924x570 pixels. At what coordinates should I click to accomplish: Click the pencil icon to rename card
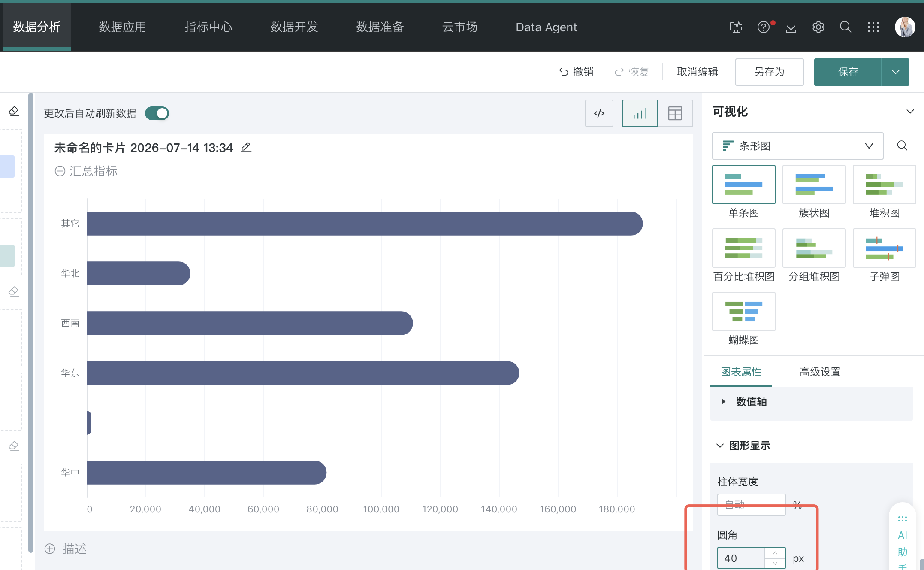pyautogui.click(x=246, y=147)
